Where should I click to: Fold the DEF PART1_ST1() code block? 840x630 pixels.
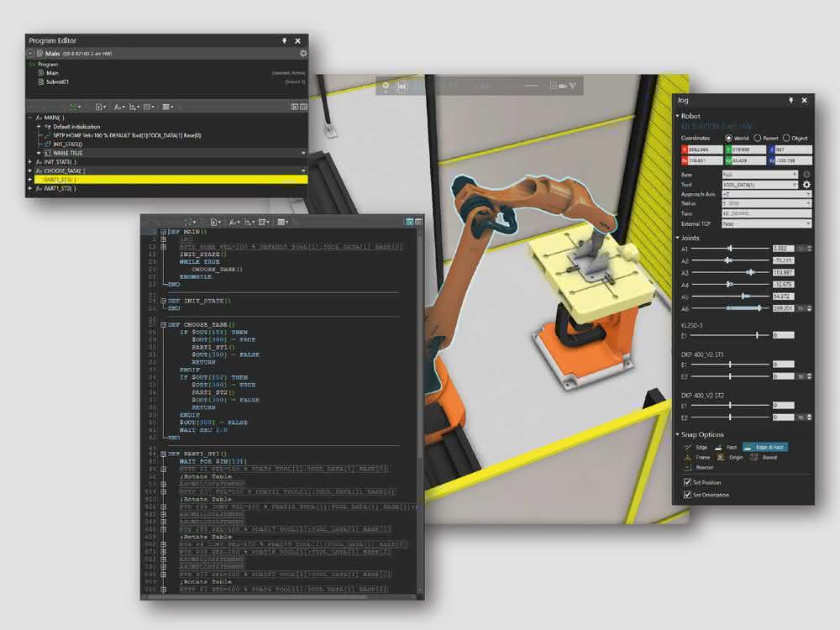coord(164,454)
